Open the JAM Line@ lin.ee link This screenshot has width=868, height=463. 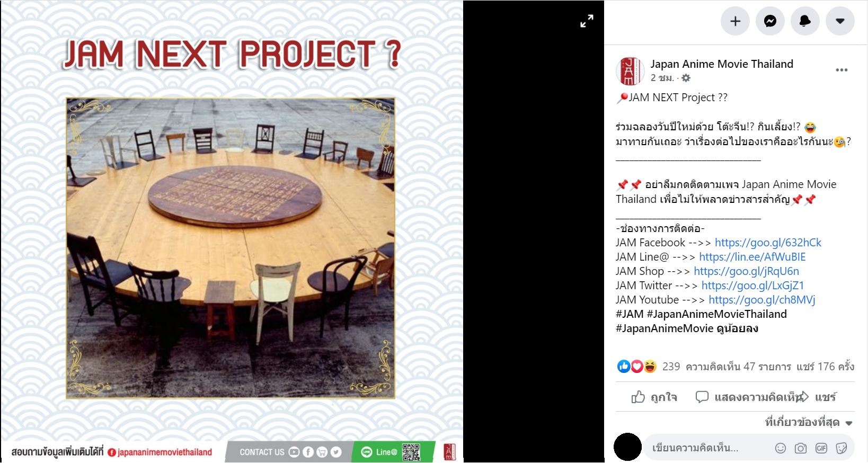pos(752,257)
